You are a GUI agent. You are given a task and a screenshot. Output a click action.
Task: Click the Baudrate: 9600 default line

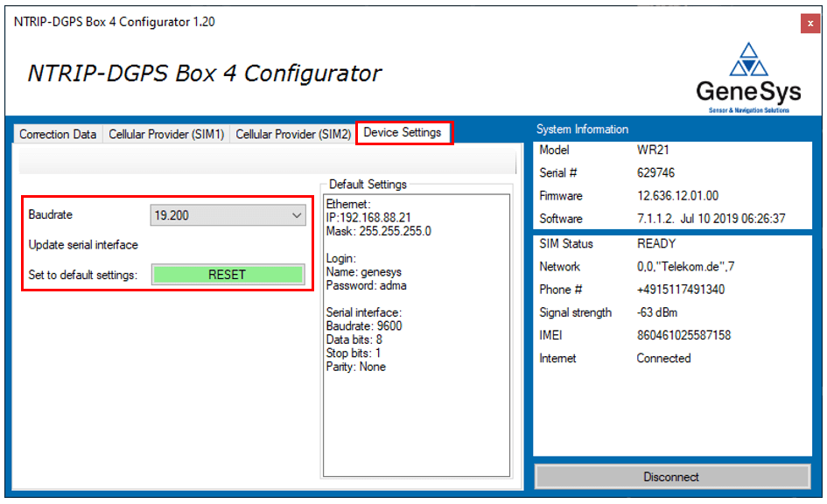click(x=364, y=325)
